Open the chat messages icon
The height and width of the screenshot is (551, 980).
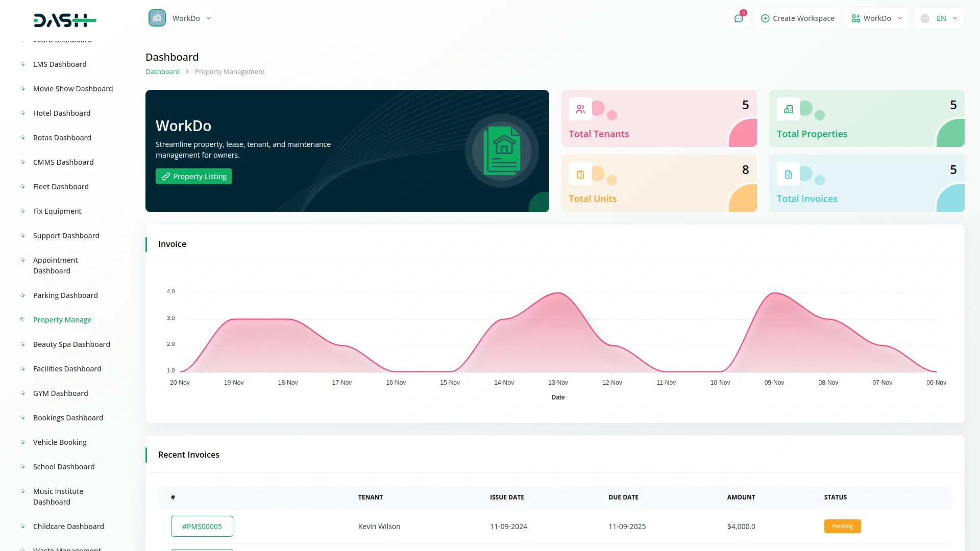[738, 18]
